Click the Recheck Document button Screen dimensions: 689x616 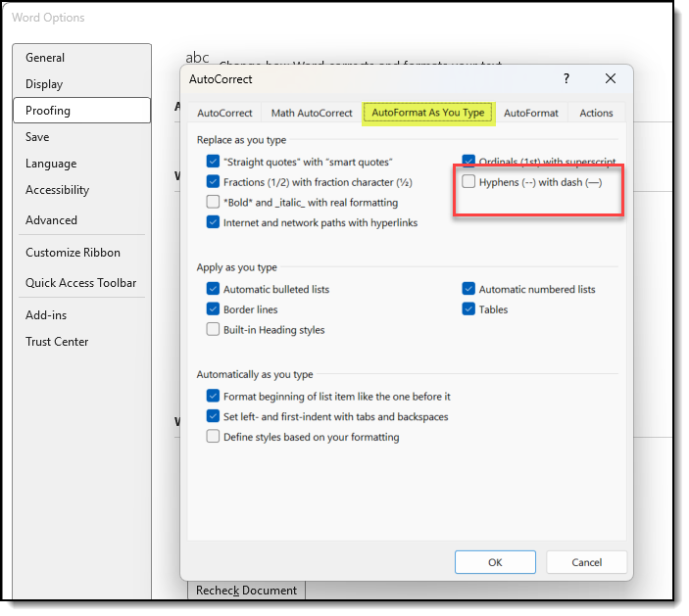246,591
